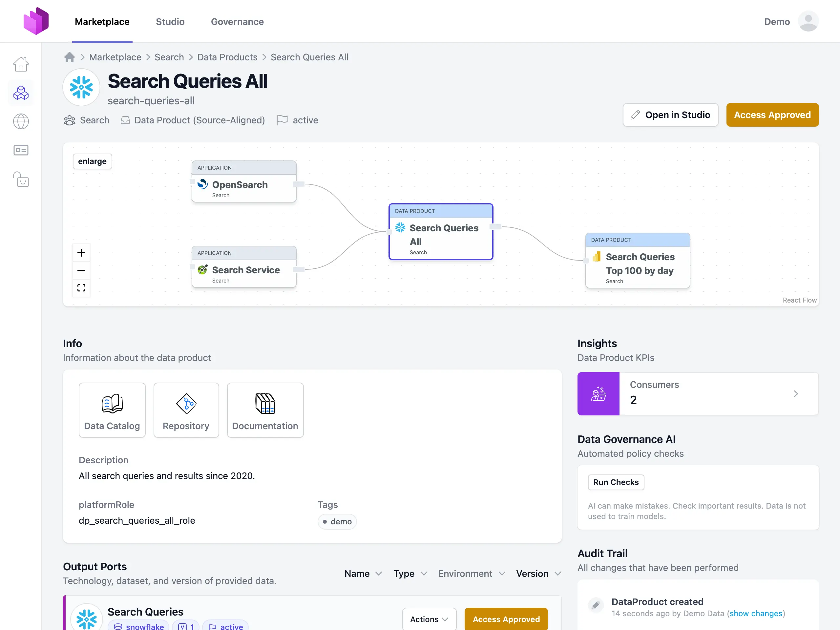Click the show changes link
This screenshot has width=840, height=630.
(756, 613)
